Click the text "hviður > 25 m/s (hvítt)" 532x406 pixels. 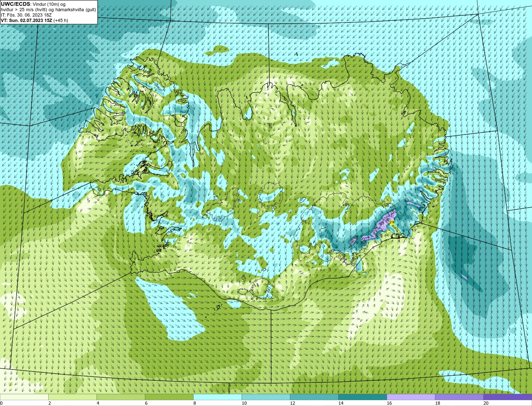25,10
